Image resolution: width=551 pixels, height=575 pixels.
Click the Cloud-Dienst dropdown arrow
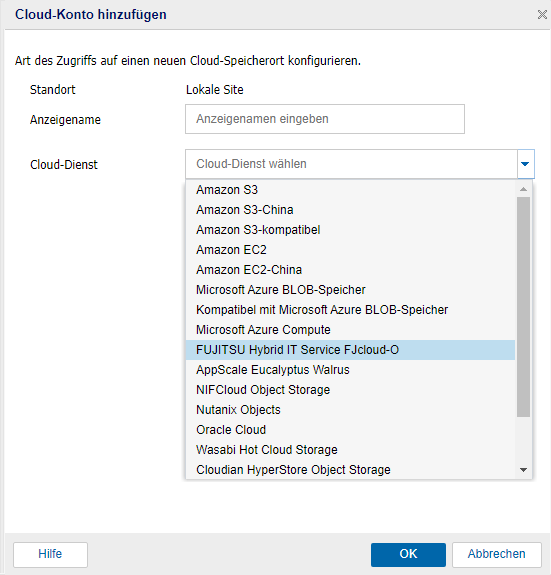click(525, 164)
